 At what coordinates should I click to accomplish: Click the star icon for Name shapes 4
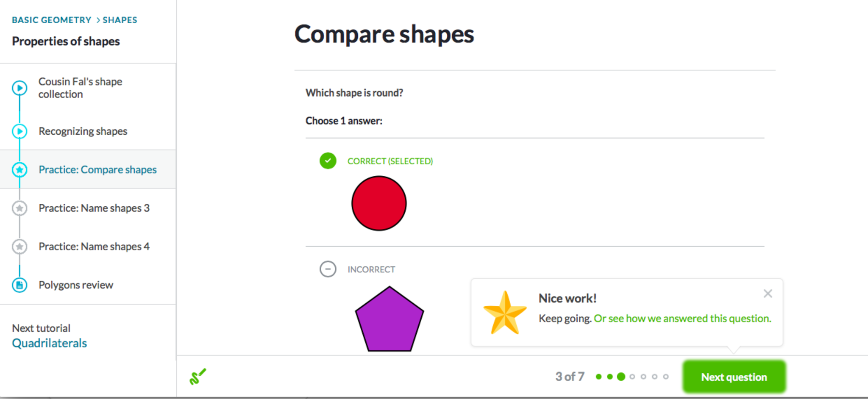coord(19,247)
